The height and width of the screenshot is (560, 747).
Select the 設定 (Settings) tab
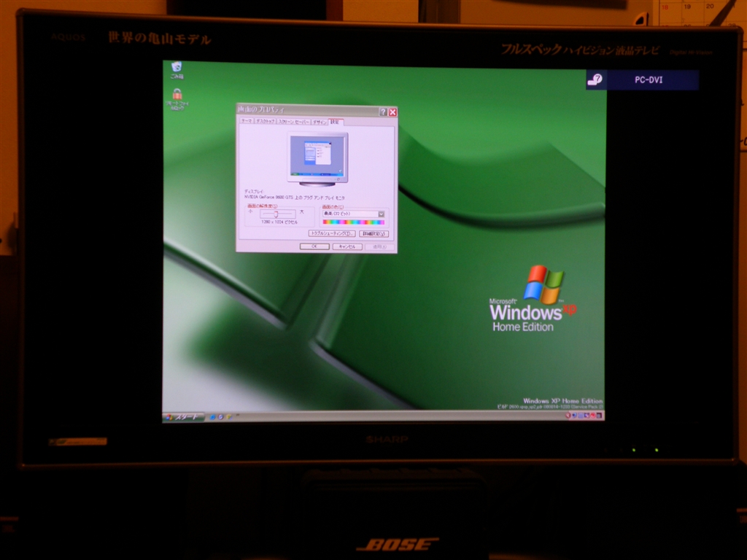pyautogui.click(x=336, y=122)
